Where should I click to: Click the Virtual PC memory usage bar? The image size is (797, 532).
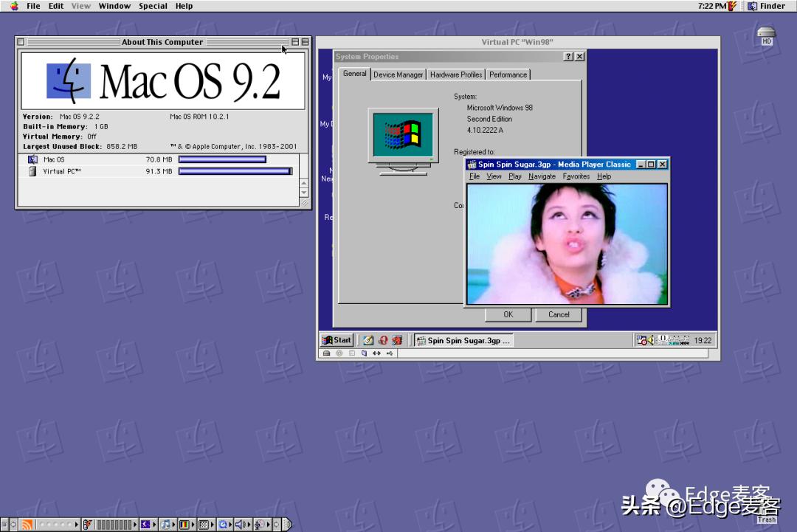[235, 171]
